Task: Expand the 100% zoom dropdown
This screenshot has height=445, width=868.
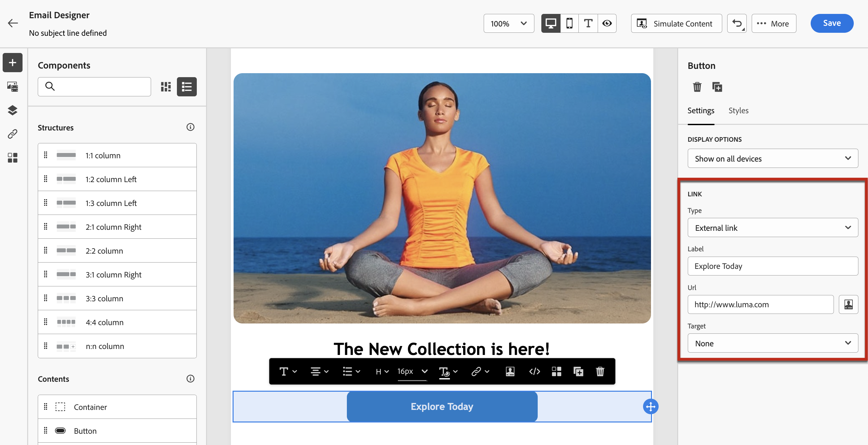Action: coord(509,23)
